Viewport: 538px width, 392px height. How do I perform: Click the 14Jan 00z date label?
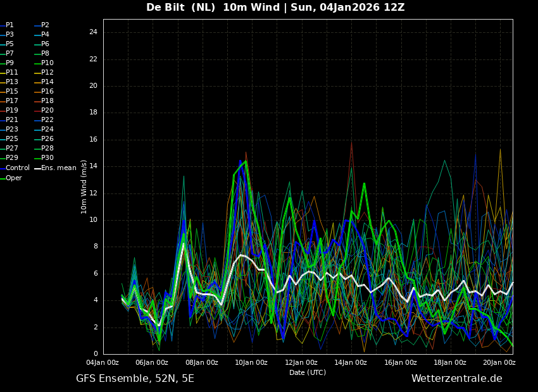[x=351, y=363]
